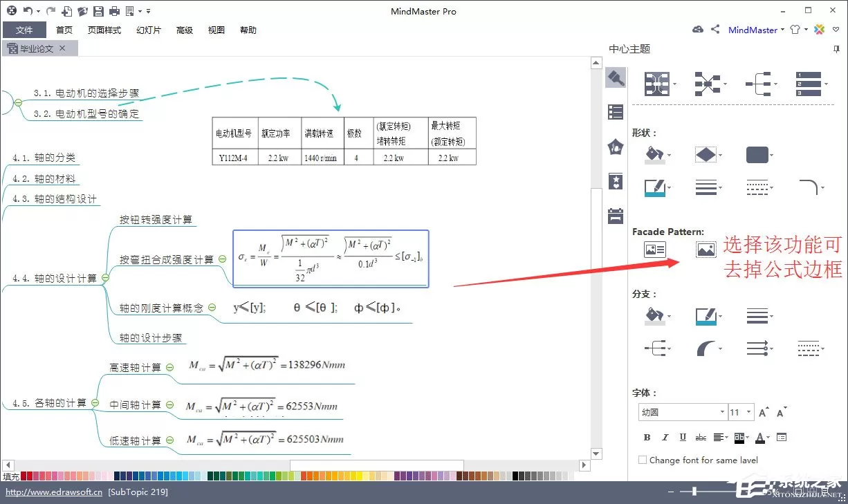Collapse the 4.4 轴的设计计算 branch
Screen dimensions: 848x504
105,279
